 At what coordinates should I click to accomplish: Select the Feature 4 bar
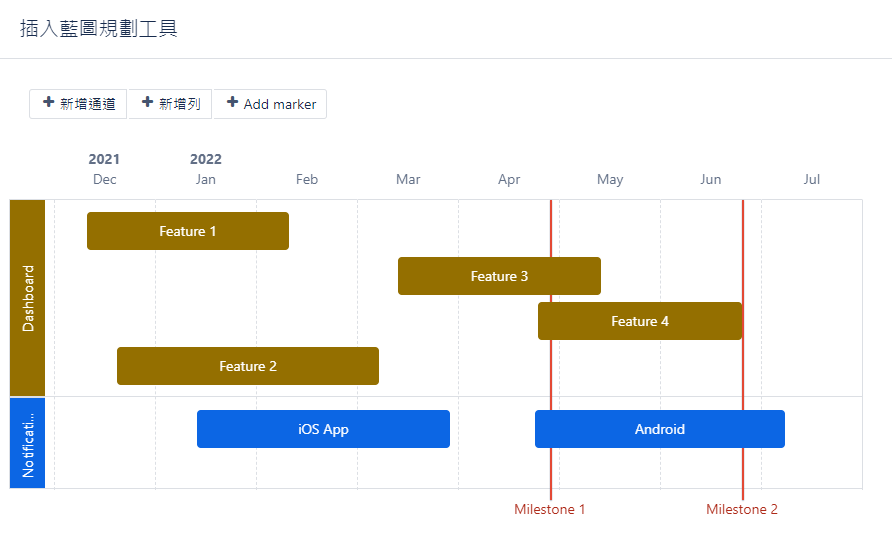point(640,321)
